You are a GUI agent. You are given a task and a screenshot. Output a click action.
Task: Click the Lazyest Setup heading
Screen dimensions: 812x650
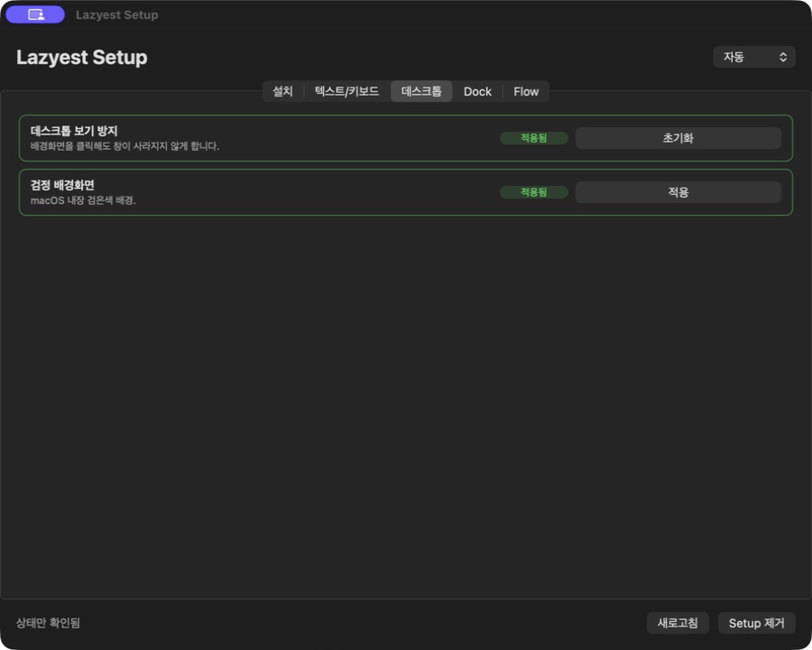pyautogui.click(x=82, y=57)
